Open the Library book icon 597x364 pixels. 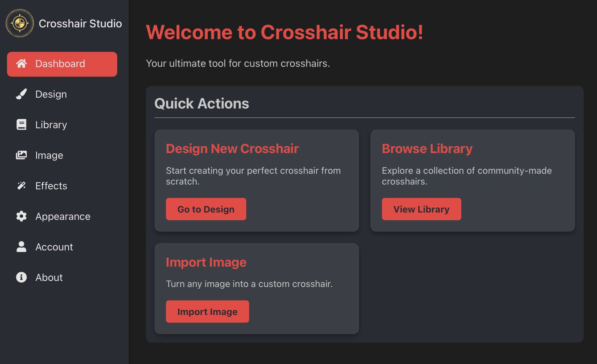pyautogui.click(x=21, y=125)
